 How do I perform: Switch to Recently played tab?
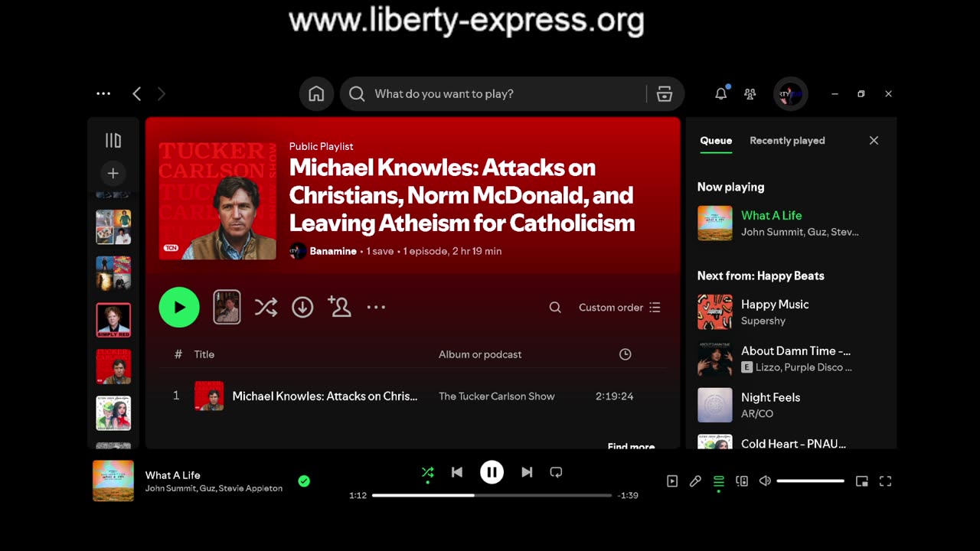[x=787, y=140]
